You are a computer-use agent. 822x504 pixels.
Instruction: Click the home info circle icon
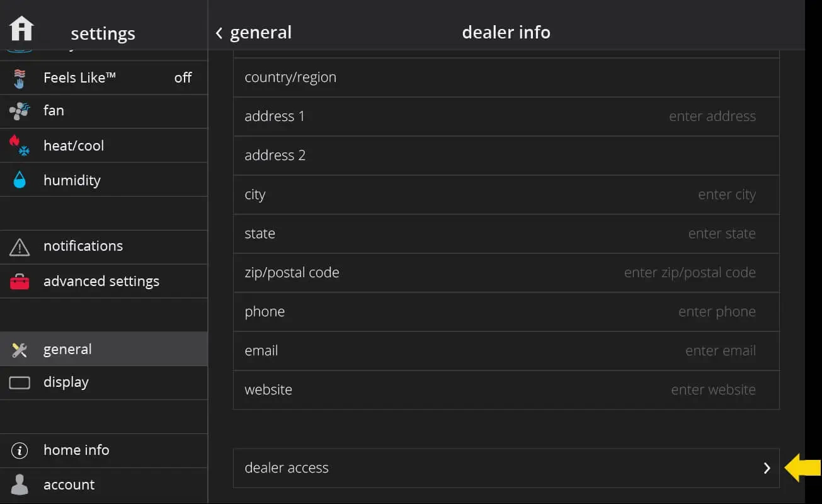click(20, 450)
